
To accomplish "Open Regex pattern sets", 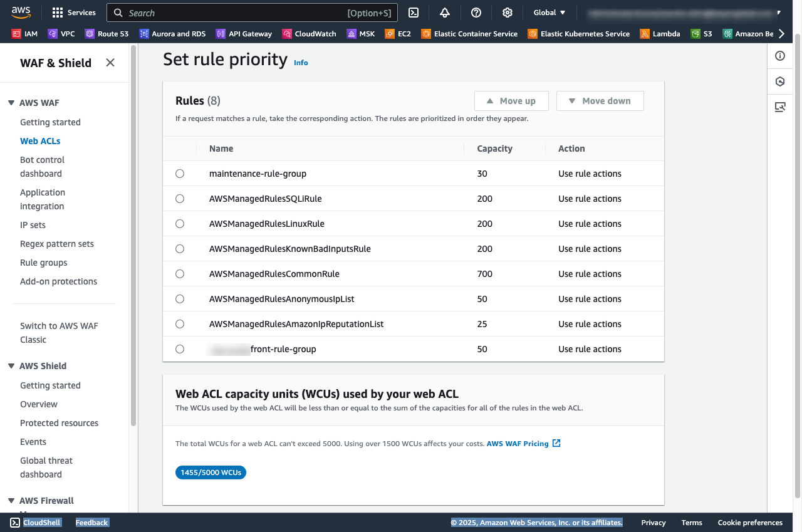I will [x=57, y=244].
